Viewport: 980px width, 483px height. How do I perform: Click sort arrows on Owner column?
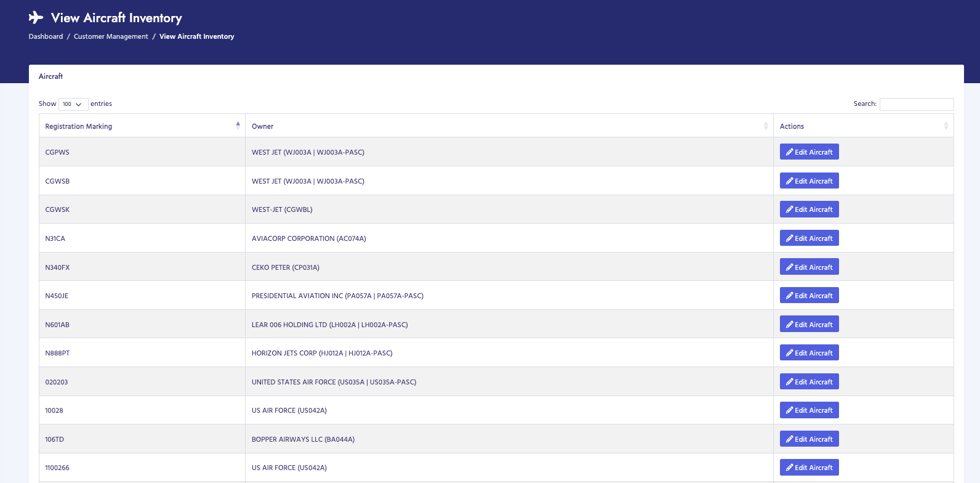(766, 126)
